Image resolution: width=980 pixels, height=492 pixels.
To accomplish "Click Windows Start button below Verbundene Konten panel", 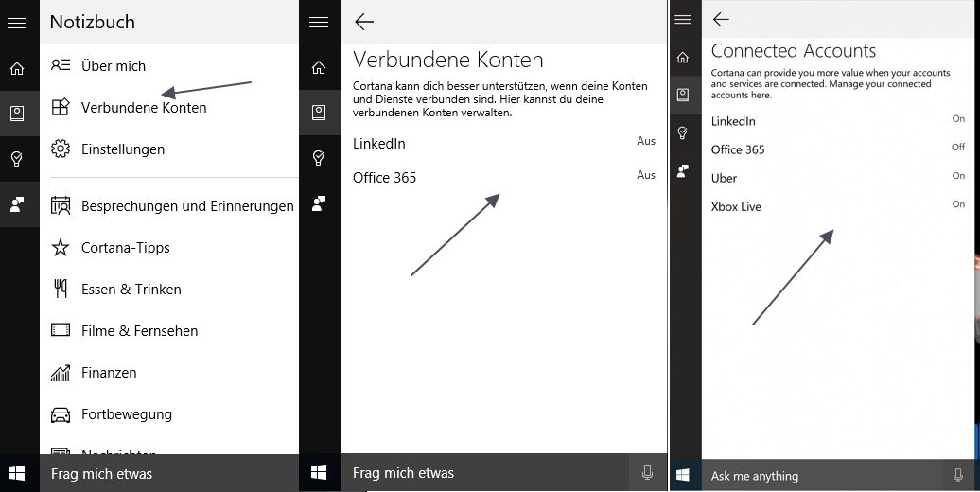I will (319, 473).
